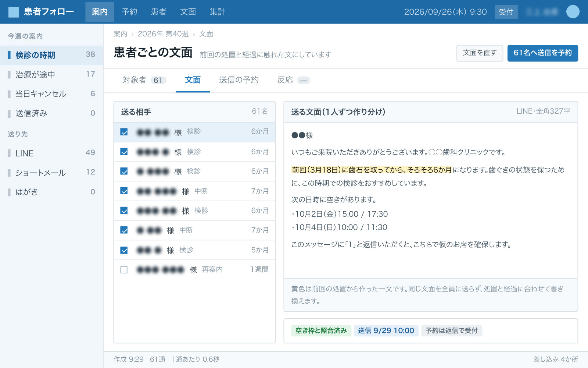
Task: Filter by LINE destination
Action: (x=51, y=153)
